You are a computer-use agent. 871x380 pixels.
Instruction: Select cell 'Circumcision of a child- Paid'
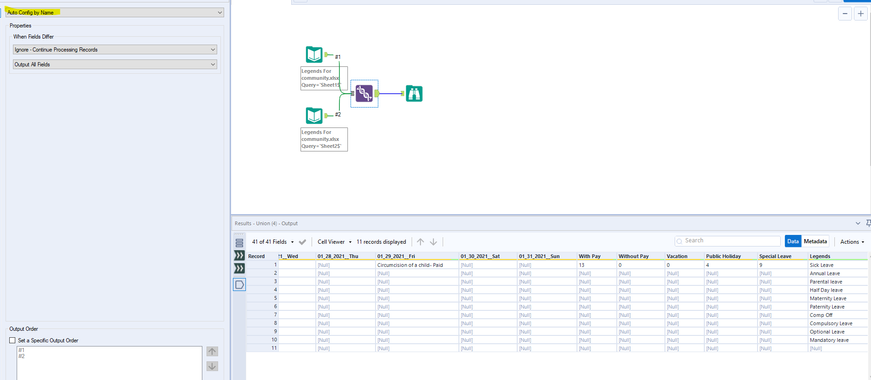click(417, 265)
